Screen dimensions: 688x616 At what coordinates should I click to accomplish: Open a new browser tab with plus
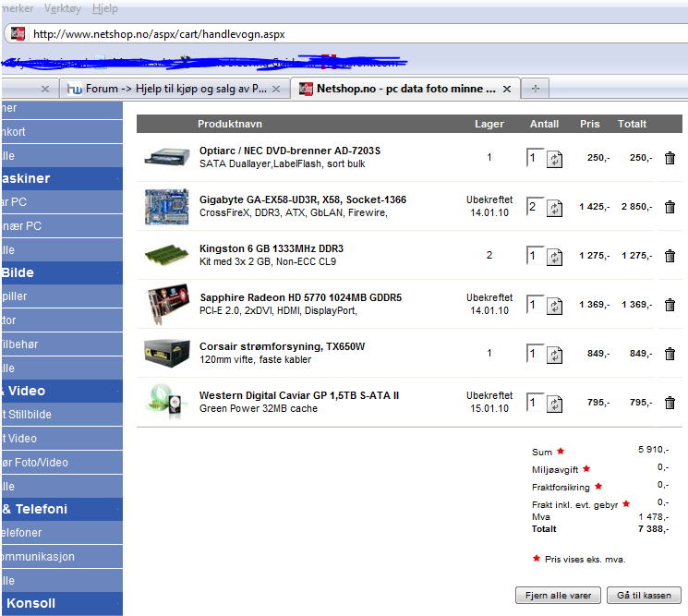[536, 89]
